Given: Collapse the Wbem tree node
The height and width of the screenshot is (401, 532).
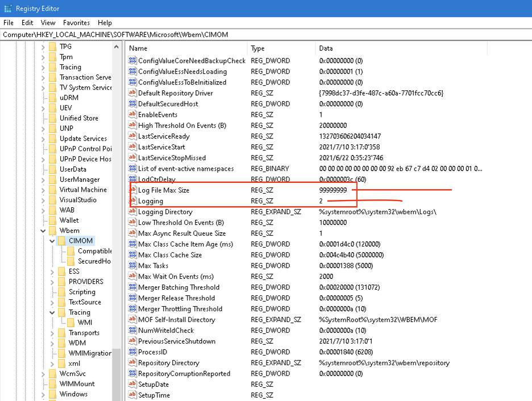Looking at the screenshot, I should click(43, 231).
